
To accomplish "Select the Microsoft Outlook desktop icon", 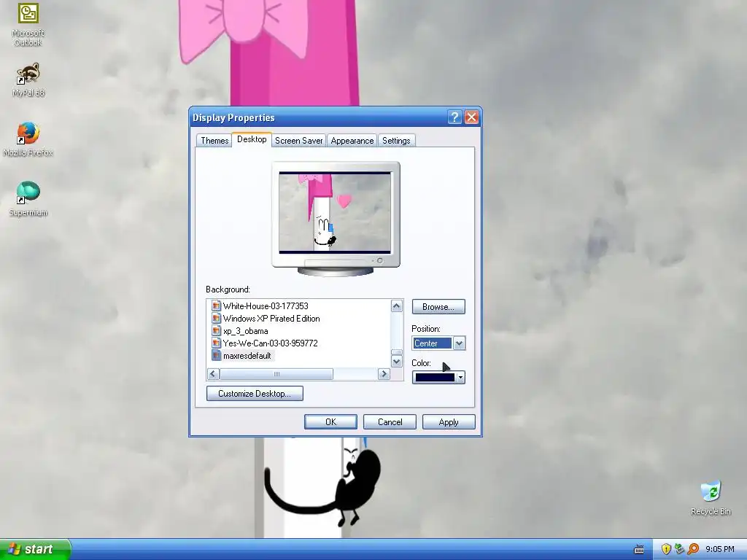I will click(x=28, y=24).
